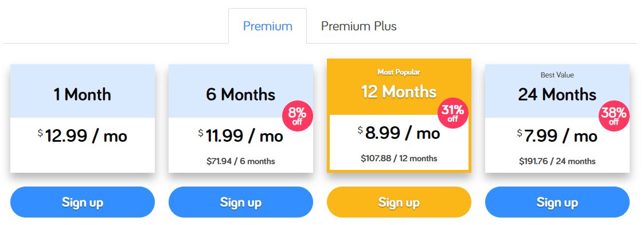The image size is (644, 225).
Task: Click the $12.99 / mo price
Action: (x=83, y=135)
